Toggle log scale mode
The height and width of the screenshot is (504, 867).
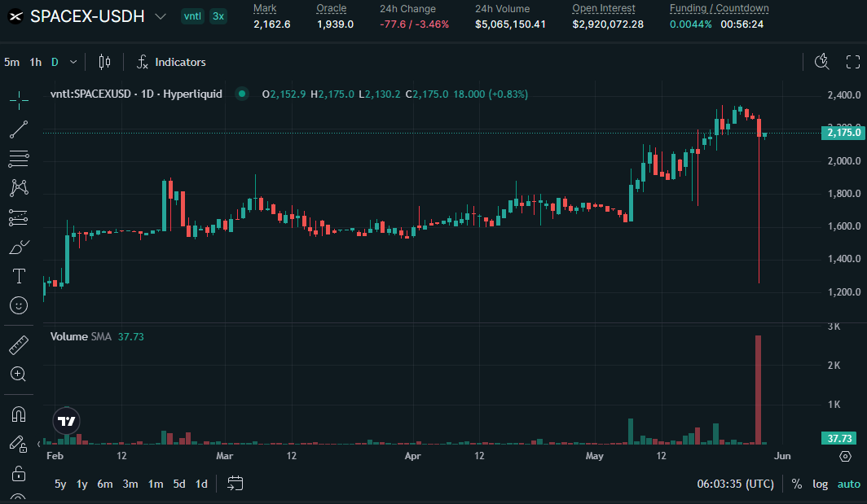click(x=820, y=484)
